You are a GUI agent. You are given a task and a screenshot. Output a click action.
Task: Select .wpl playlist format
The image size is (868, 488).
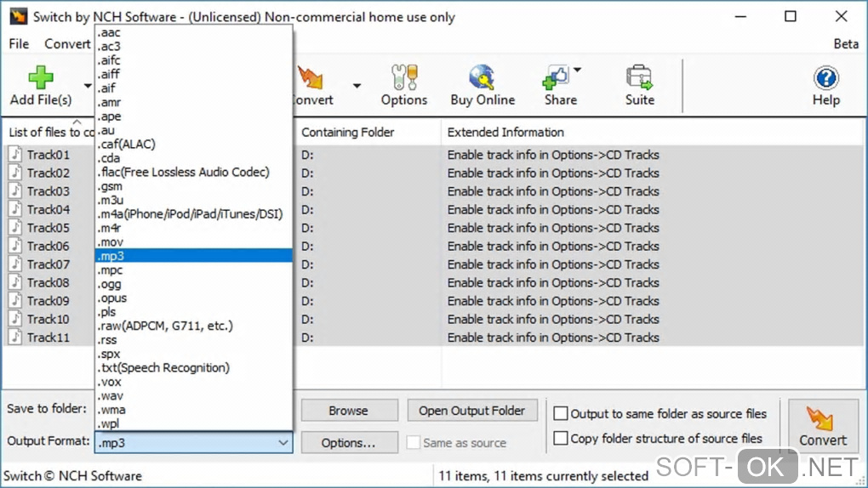(193, 424)
